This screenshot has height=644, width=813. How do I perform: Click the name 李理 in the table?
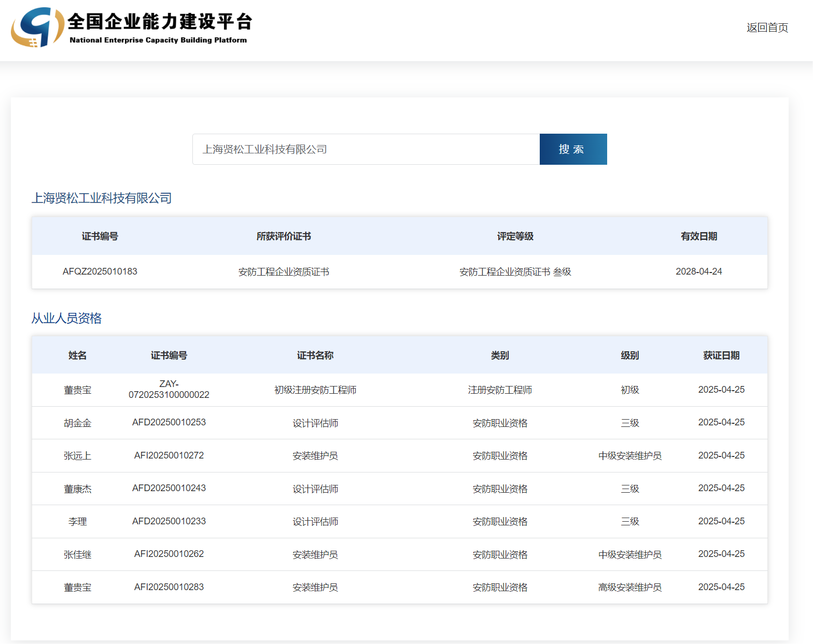pos(77,522)
